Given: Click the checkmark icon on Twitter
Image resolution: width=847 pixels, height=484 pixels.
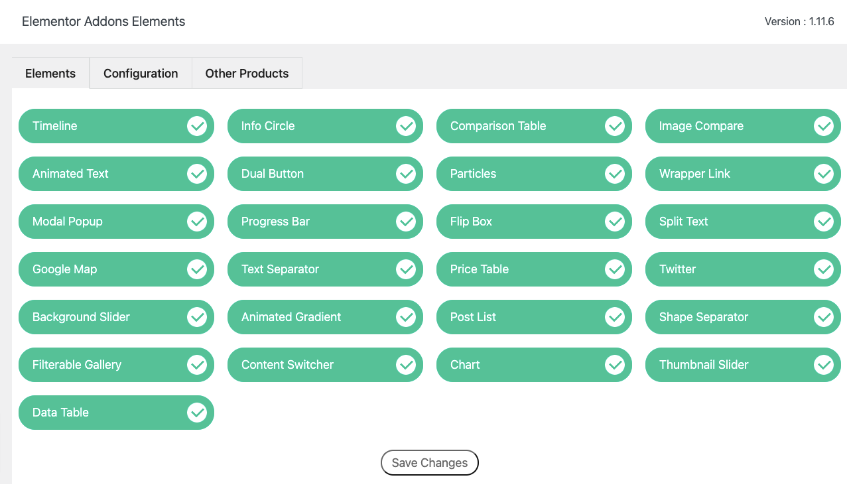Looking at the screenshot, I should click(x=824, y=269).
